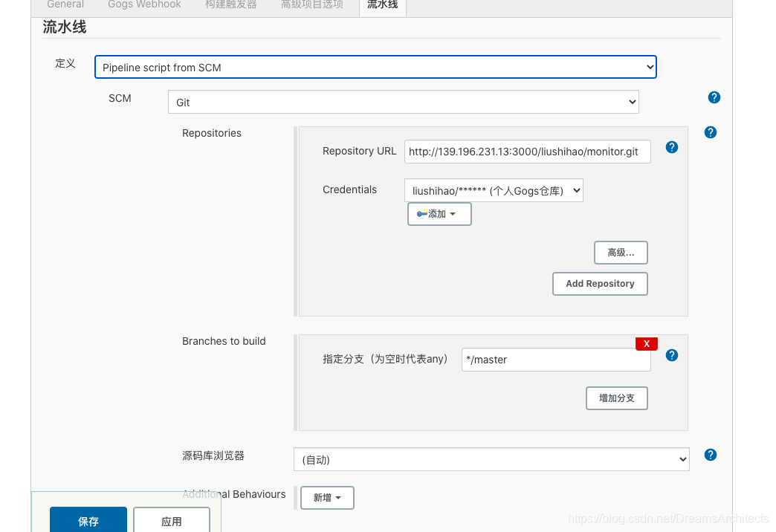Image resolution: width=776 pixels, height=532 pixels.
Task: Click the 应用 button
Action: click(171, 521)
